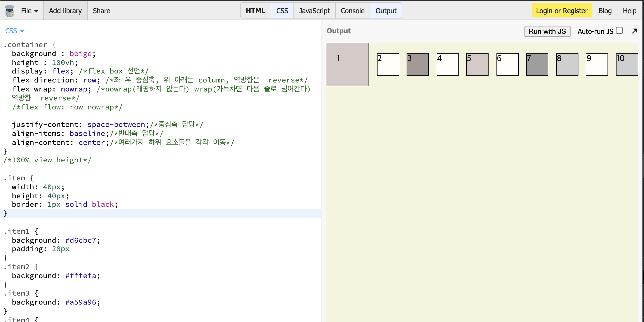
Task: Hide the Output panel tab
Action: (x=386, y=11)
